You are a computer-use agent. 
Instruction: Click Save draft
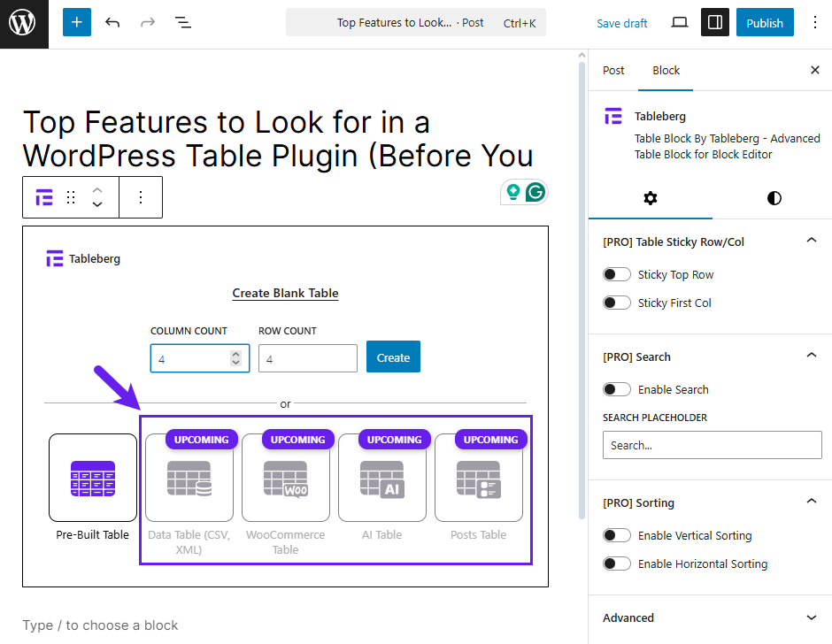click(622, 23)
